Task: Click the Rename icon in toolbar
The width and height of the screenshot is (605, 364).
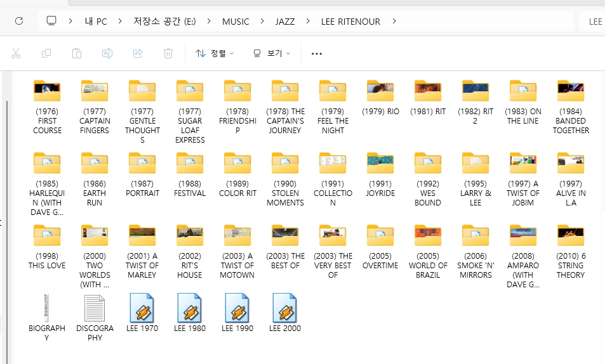Action: [107, 53]
